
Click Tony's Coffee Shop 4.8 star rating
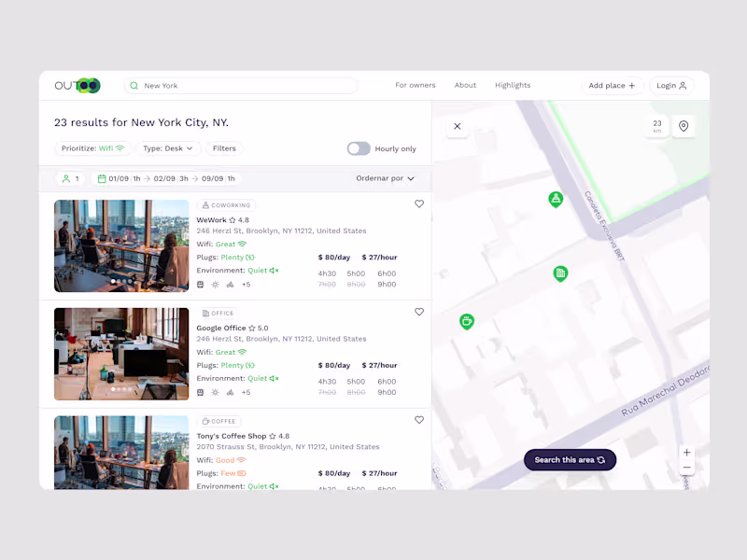coord(279,436)
